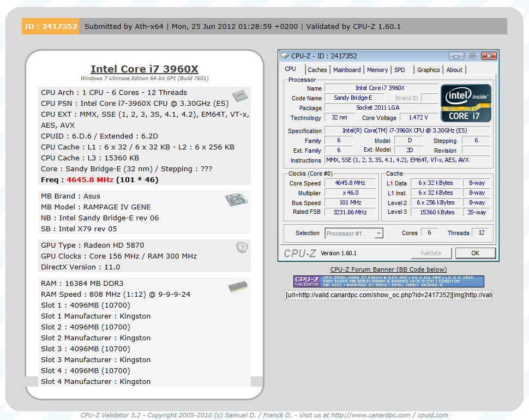529x420 pixels.
Task: Click the Cores value '6'
Action: click(430, 232)
